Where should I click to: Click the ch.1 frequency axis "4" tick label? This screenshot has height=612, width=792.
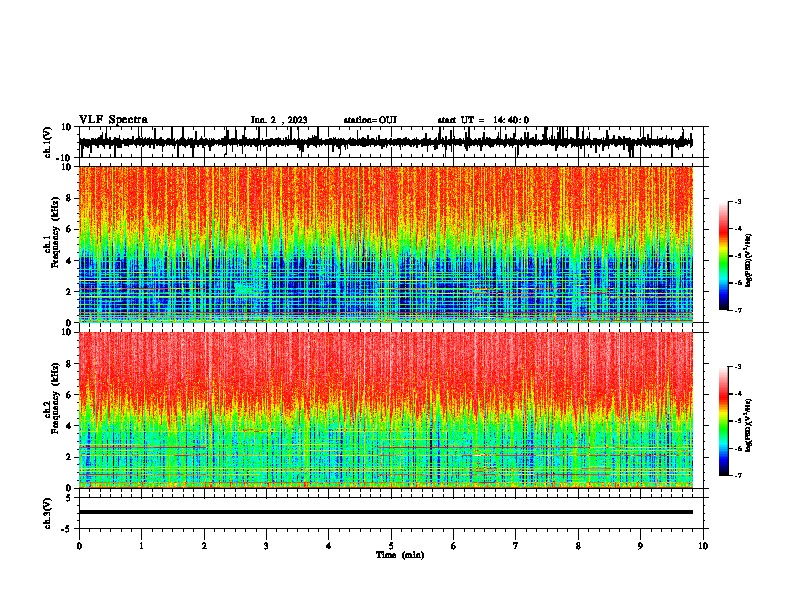pos(69,261)
